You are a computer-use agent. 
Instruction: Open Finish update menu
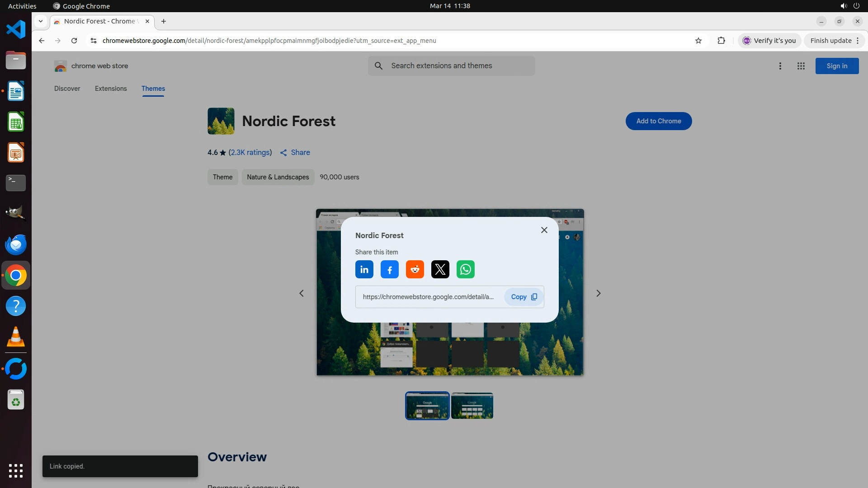(x=834, y=41)
